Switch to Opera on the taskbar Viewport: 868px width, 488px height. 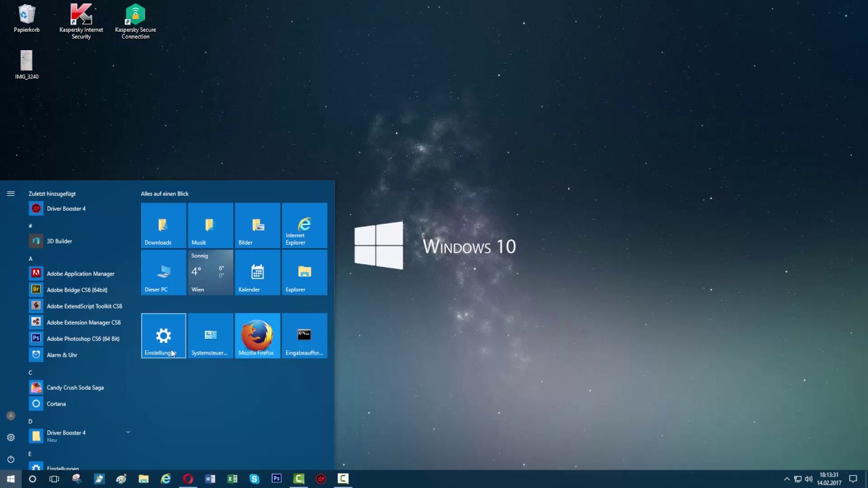(188, 479)
